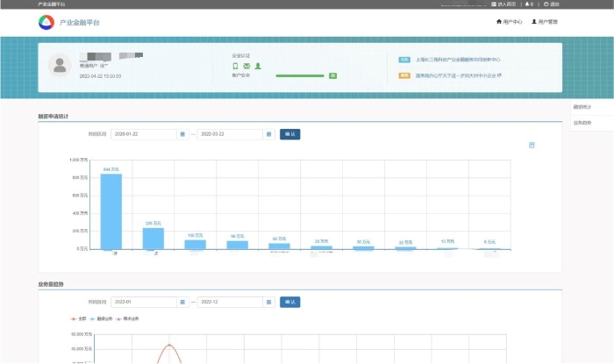Open calendar picker next to 2022-12
The height and width of the screenshot is (364, 614).
coord(268,302)
